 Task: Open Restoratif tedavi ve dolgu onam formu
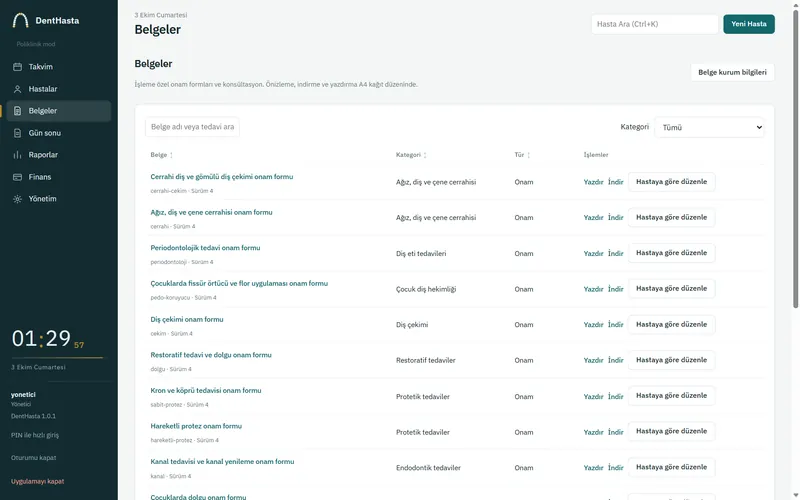211,355
